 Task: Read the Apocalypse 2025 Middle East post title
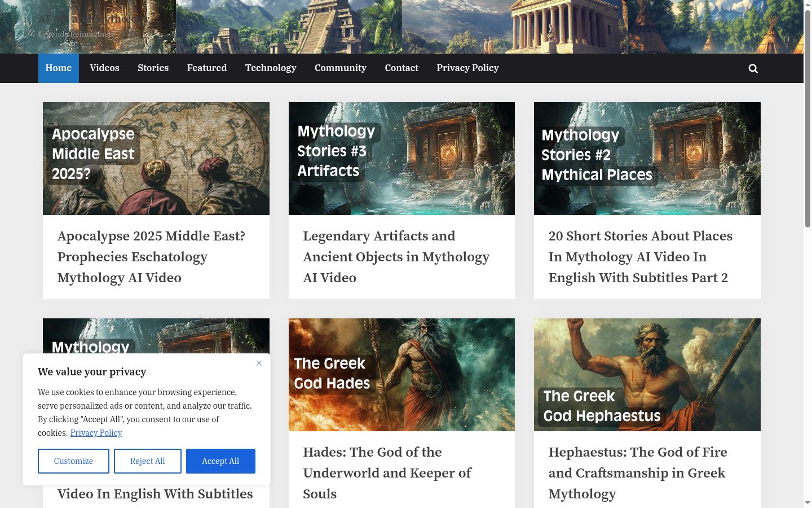(151, 257)
